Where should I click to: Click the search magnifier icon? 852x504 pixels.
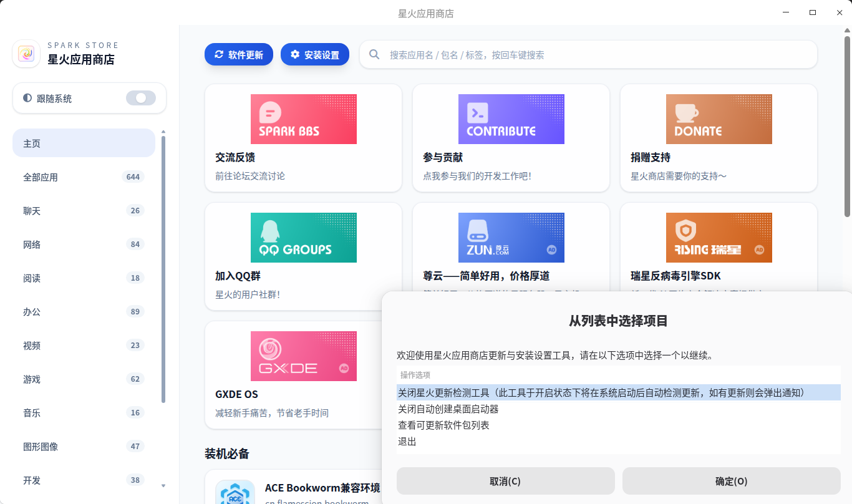374,54
